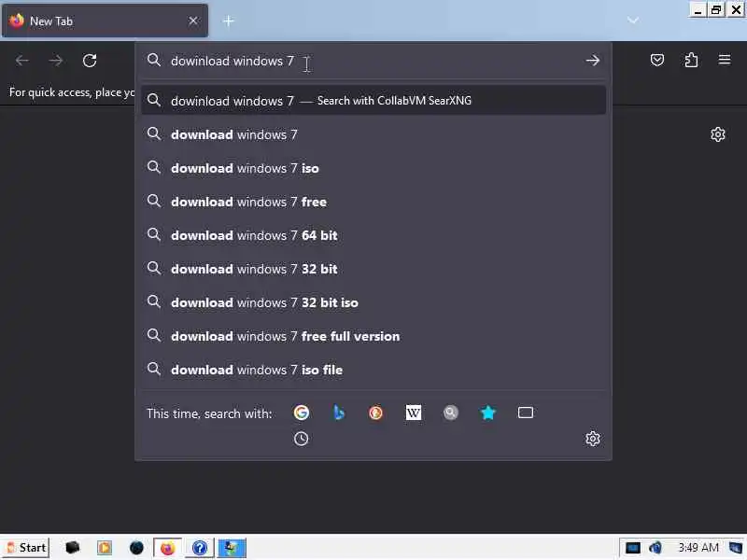
Task: Open the Extensions puzzle icon
Action: 691,60
